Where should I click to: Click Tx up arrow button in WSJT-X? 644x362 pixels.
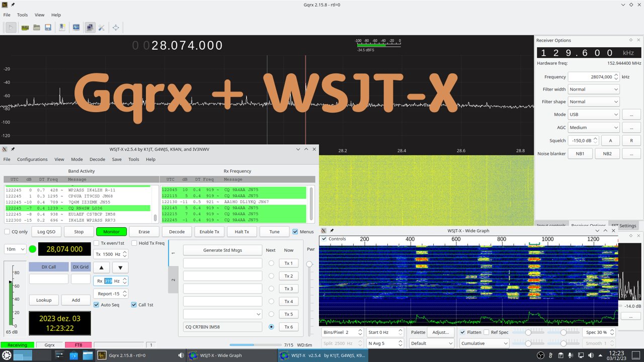click(101, 267)
